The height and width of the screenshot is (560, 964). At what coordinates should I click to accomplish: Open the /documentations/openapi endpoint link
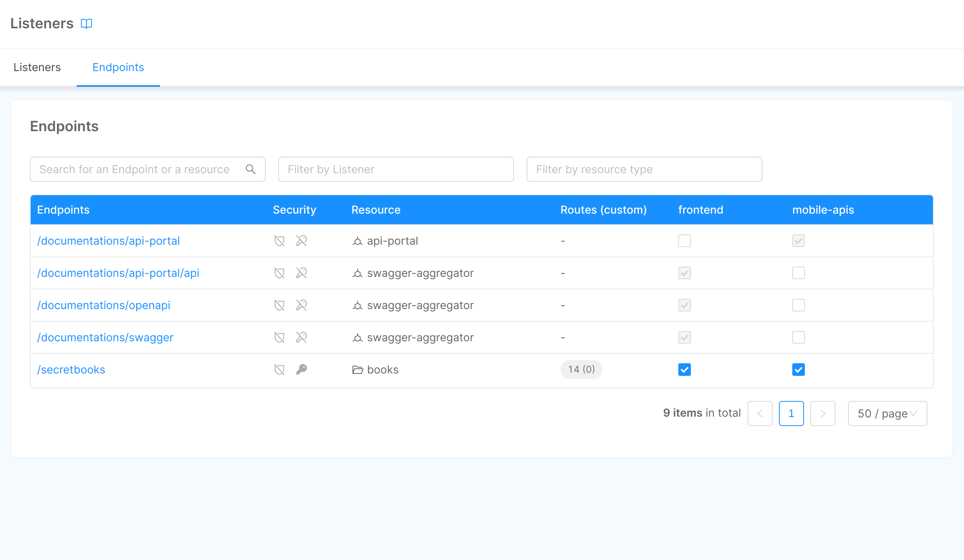tap(104, 305)
